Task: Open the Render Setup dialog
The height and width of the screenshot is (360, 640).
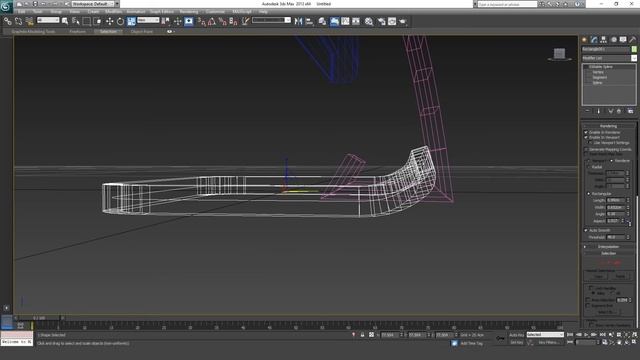Action: [x=381, y=21]
